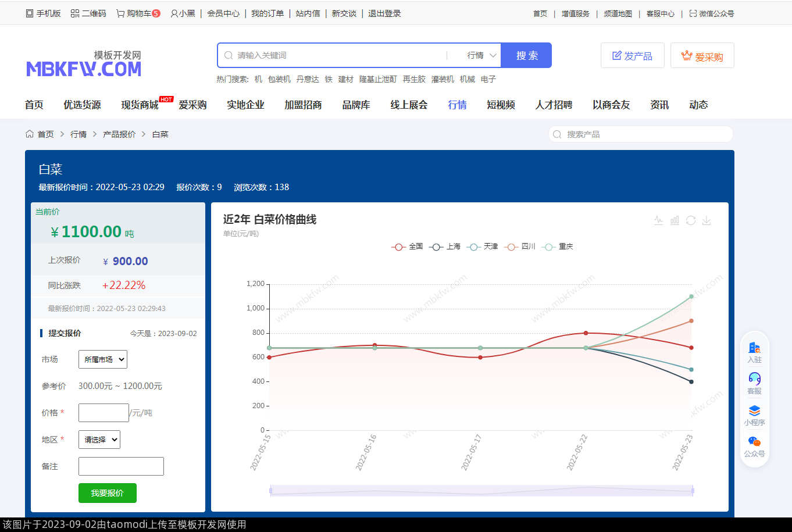Download chart as image icon
This screenshot has width=792, height=532.
(x=707, y=220)
